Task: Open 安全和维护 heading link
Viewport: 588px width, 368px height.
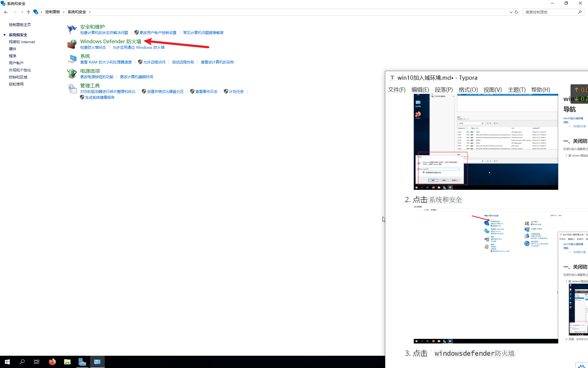Action: click(92, 27)
